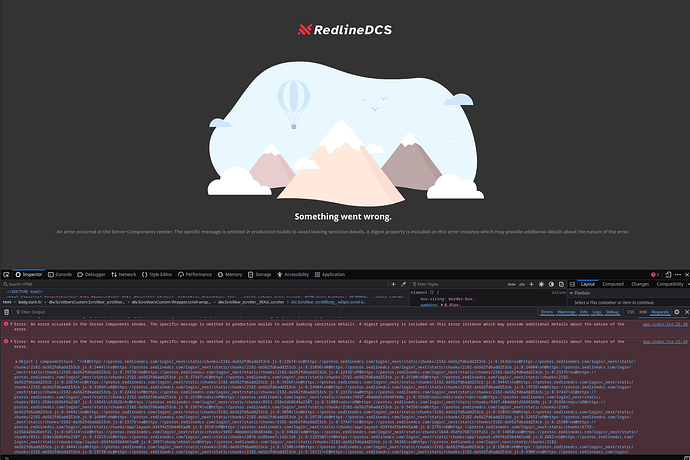Open the Inspector panel tab
This screenshot has width=690, height=460.
tap(29, 274)
